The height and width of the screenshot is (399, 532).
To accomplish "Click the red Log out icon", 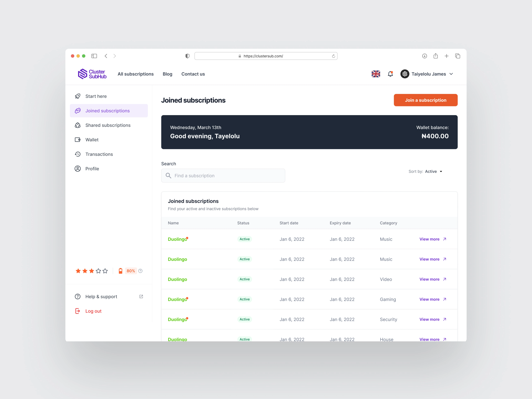I will click(x=78, y=311).
